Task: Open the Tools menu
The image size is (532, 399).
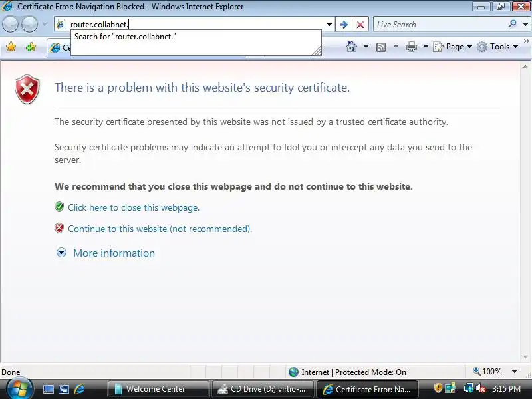Action: coord(497,47)
